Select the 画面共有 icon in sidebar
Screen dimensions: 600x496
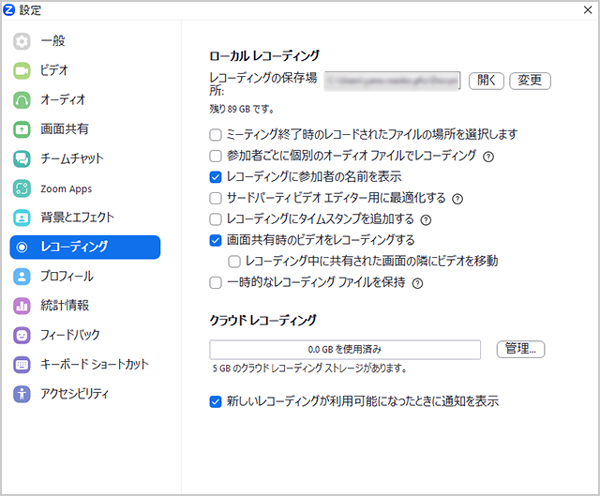tap(22, 129)
